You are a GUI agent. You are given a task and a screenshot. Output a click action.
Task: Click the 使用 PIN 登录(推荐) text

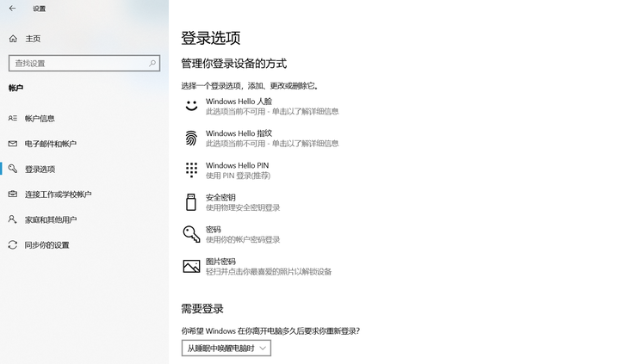tap(238, 176)
